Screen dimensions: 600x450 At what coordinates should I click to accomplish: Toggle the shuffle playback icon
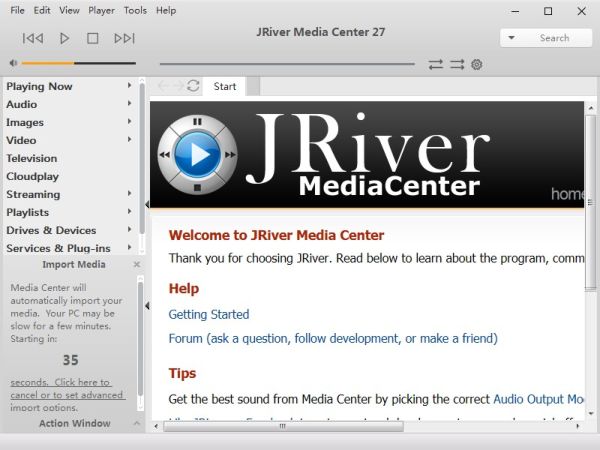pyautogui.click(x=456, y=64)
